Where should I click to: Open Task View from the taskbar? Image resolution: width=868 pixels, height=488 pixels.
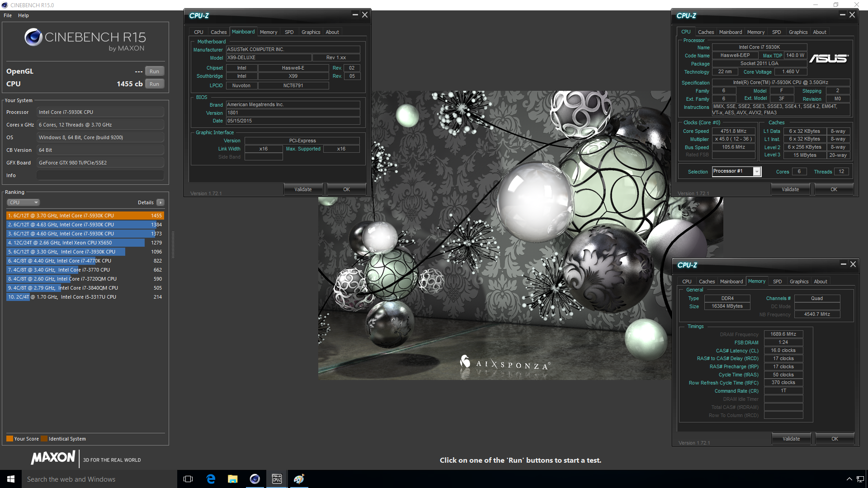coord(188,479)
